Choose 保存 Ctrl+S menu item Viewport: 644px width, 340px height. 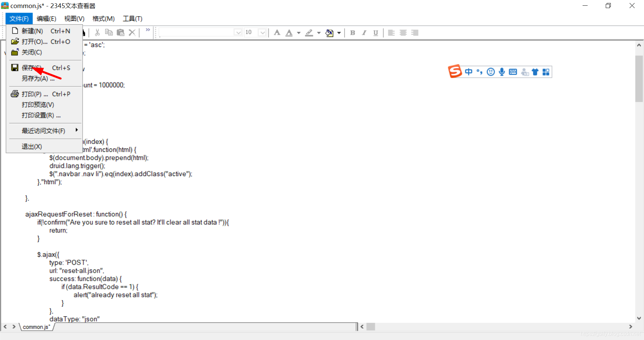click(44, 68)
